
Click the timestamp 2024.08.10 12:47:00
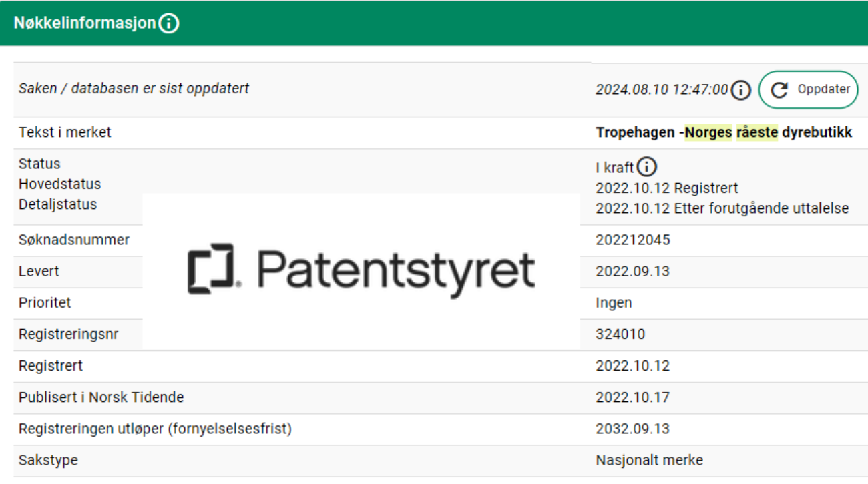click(x=662, y=90)
